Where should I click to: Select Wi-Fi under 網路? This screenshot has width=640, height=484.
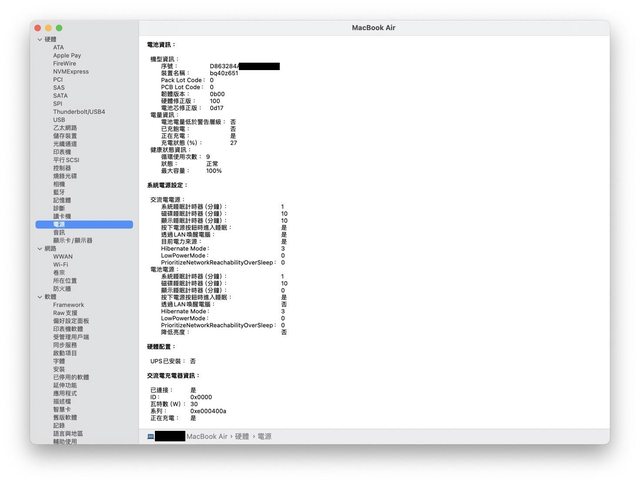(60, 265)
